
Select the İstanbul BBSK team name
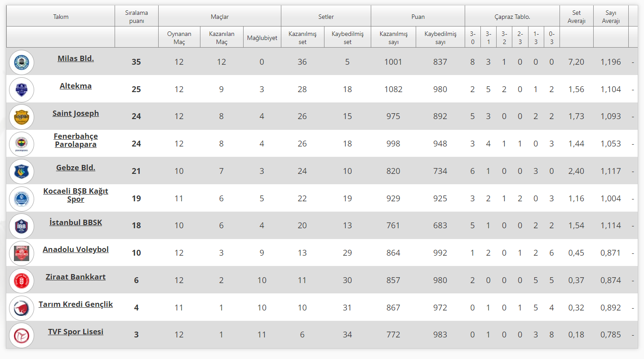coord(76,222)
